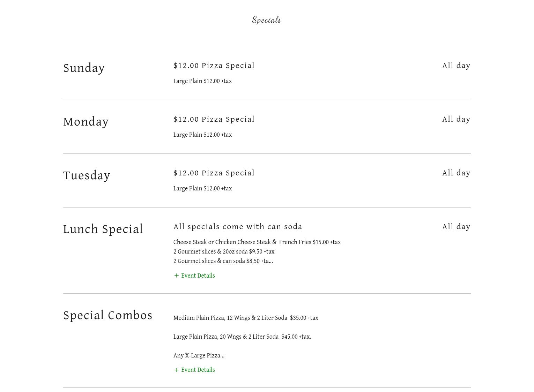Screen dimensions: 534x392
Task: Click the Medium Plain Pizza combo line
Action: tap(246, 318)
